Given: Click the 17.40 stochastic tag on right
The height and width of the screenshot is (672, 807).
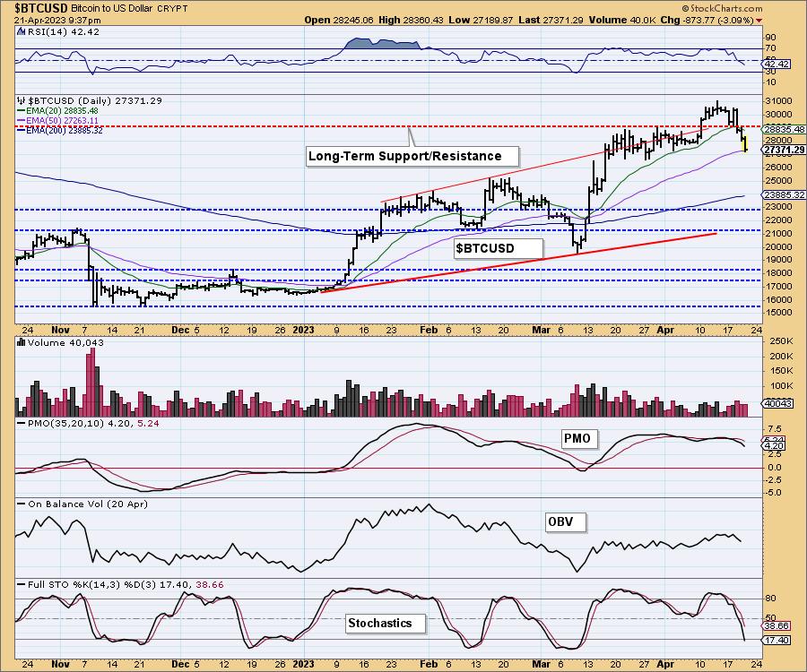Looking at the screenshot, I should 777,640.
